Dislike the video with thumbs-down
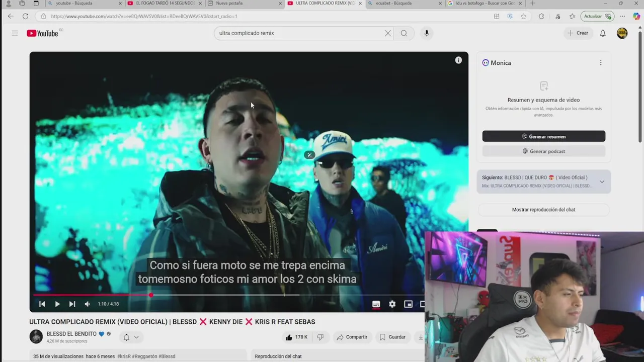The height and width of the screenshot is (362, 644). pos(320,337)
